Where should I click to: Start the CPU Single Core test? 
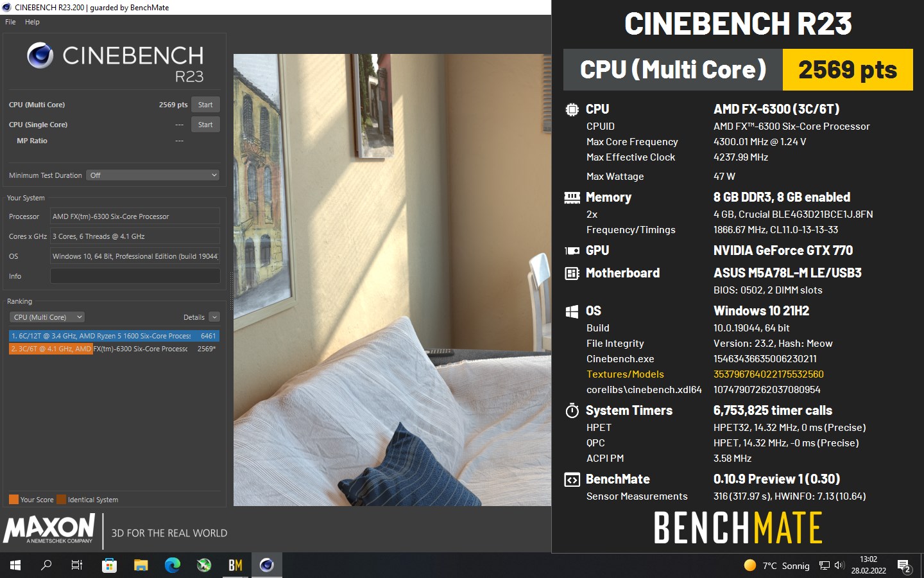pos(205,125)
